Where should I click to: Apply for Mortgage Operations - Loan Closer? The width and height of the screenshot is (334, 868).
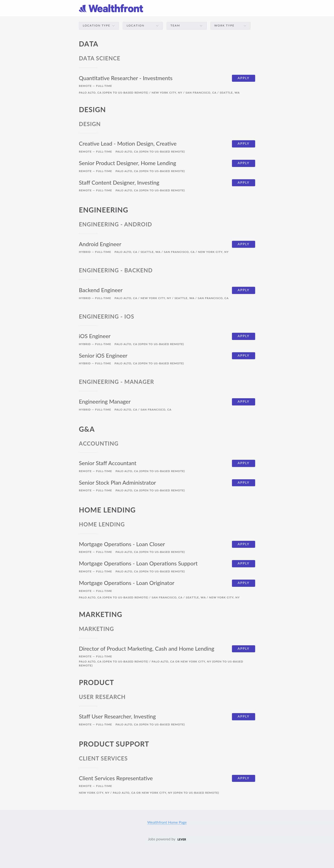[243, 544]
